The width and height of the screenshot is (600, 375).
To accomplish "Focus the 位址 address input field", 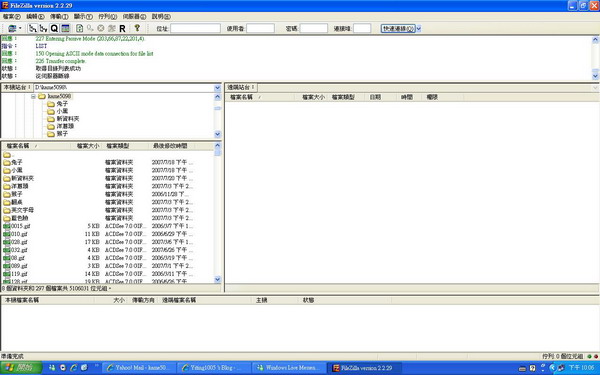I will tap(196, 28).
